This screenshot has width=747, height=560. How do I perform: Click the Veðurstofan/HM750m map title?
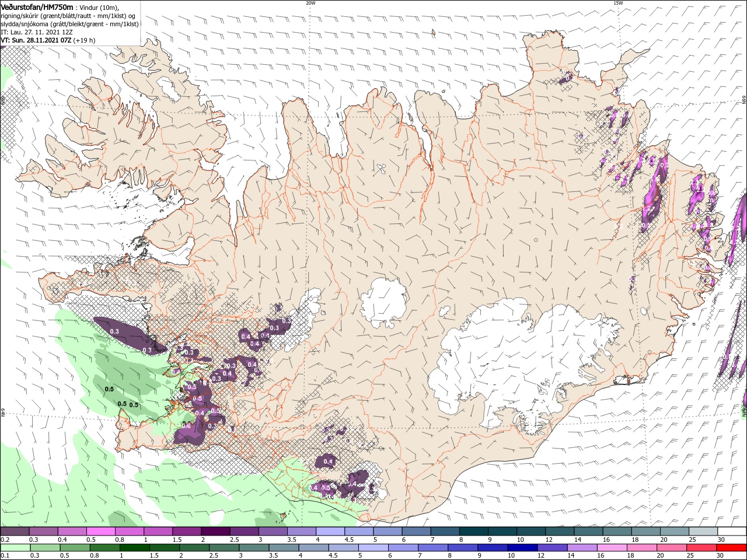37,6
